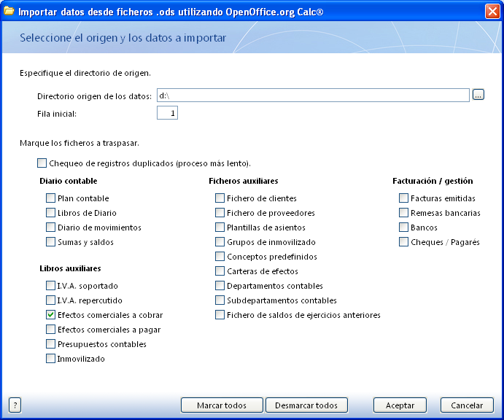Viewport: 504px width, 420px height.
Task: Uncheck Efectos comerciales a cobrar
Action: tap(51, 315)
